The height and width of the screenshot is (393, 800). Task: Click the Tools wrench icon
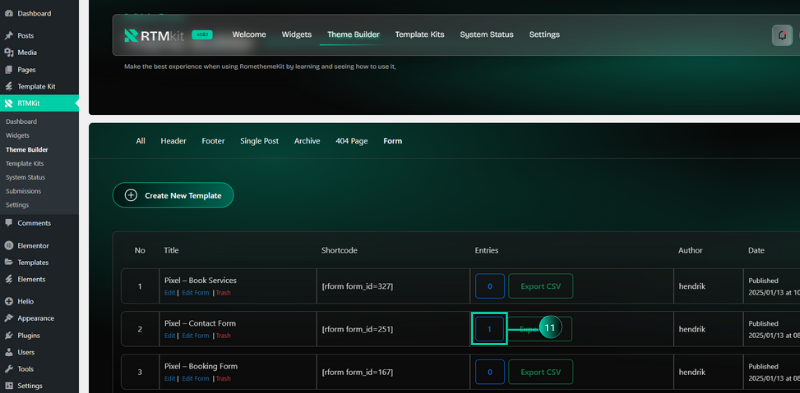pos(9,369)
